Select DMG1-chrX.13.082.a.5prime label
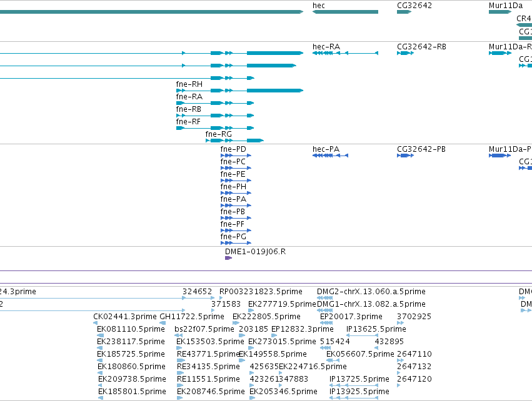 tap(371, 304)
